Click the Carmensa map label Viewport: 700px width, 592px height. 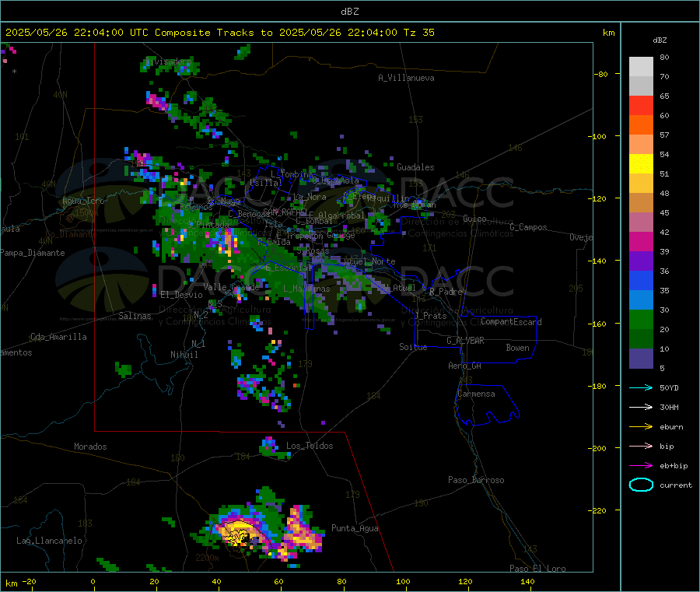(476, 394)
